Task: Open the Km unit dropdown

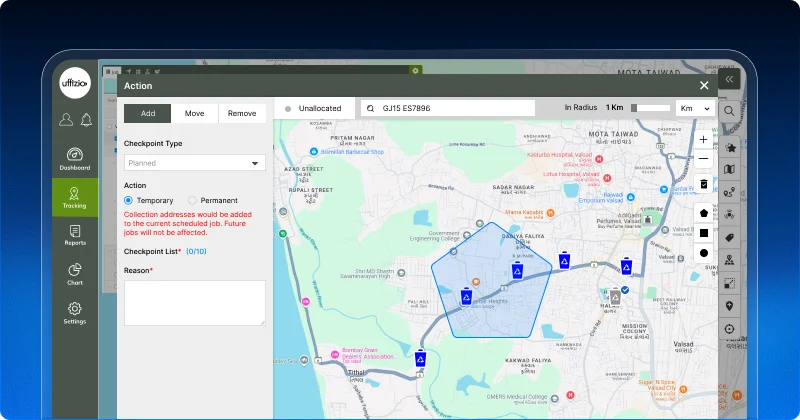Action: 695,108
